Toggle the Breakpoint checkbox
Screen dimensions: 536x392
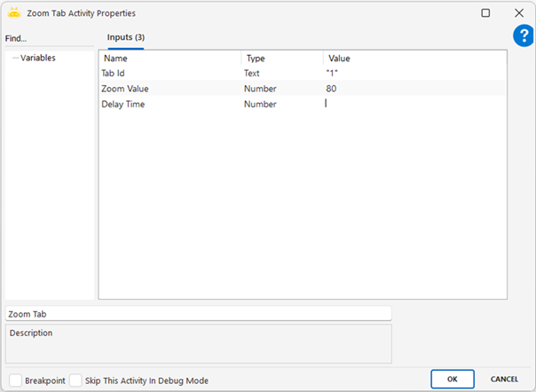click(x=14, y=380)
